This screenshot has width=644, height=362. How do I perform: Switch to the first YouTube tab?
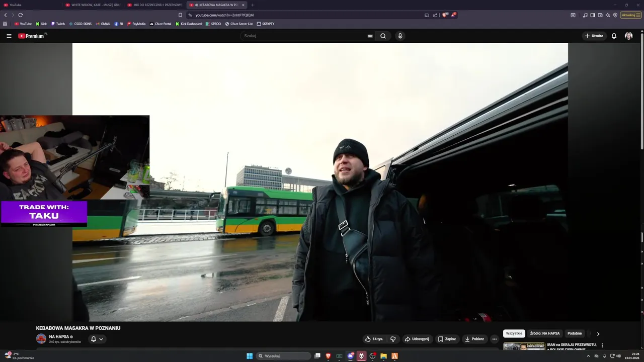click(30, 5)
